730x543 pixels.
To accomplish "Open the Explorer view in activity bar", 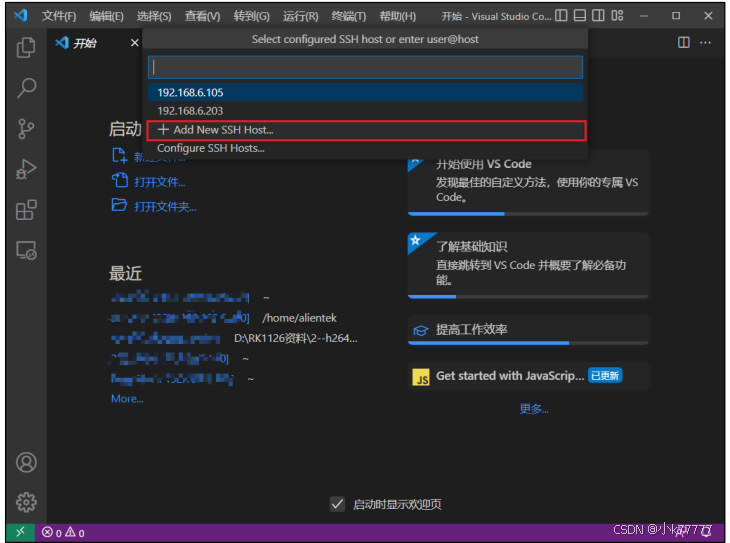I will pos(26,47).
